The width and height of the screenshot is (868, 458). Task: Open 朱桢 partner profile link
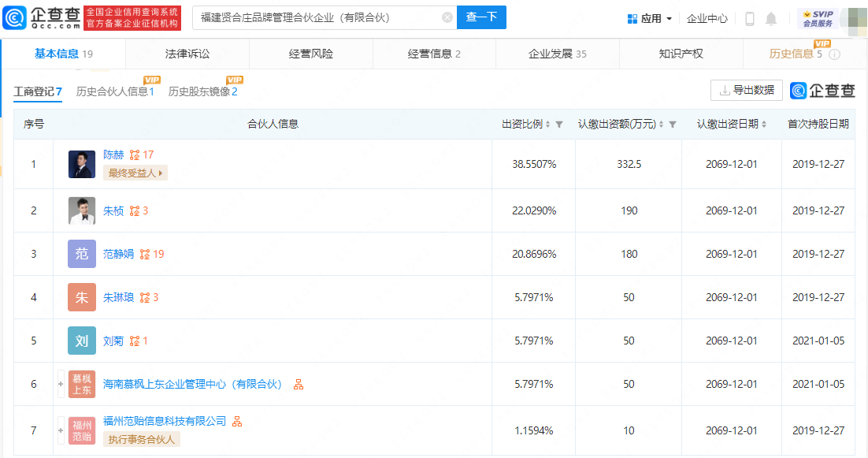113,211
